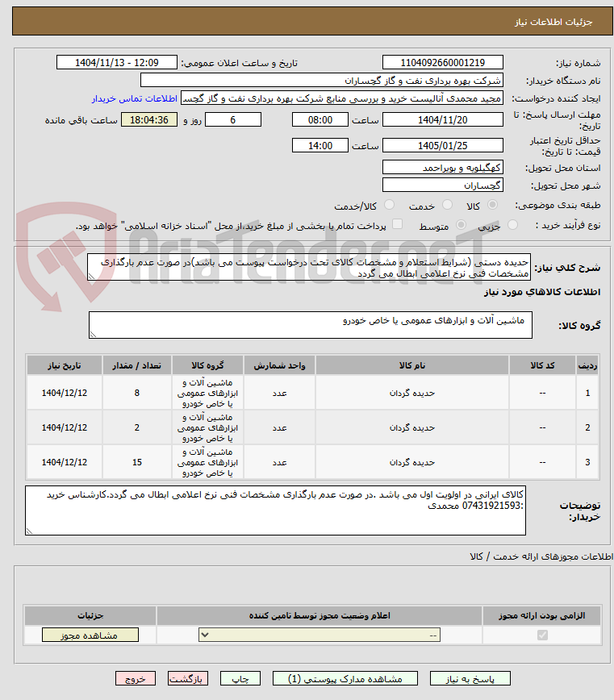Click the پاسخ به نیاز button
Viewport: 614px width, 700px height.
tap(470, 678)
